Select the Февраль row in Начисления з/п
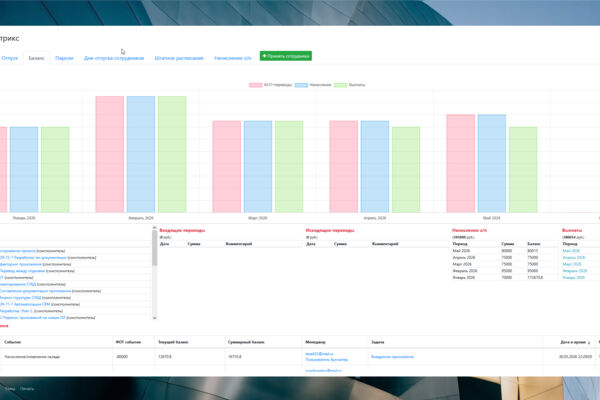The height and width of the screenshot is (400, 600). point(504,271)
